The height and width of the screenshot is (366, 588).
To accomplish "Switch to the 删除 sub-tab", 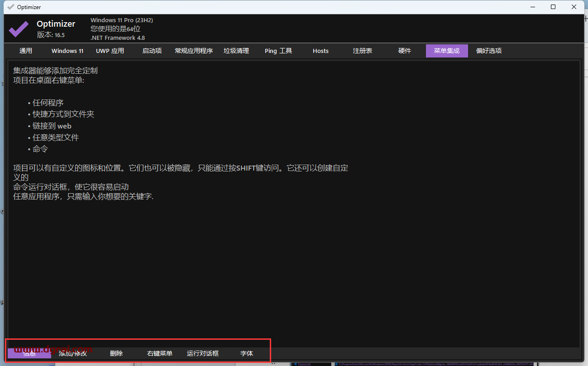I will pyautogui.click(x=116, y=353).
